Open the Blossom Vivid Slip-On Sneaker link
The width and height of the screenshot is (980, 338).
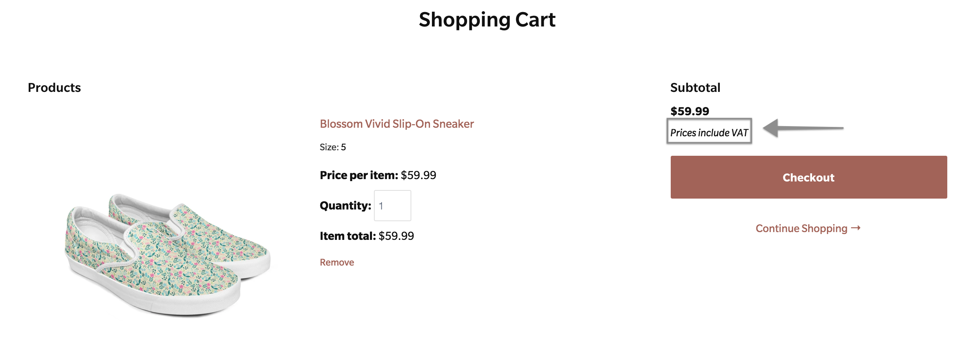pos(397,124)
